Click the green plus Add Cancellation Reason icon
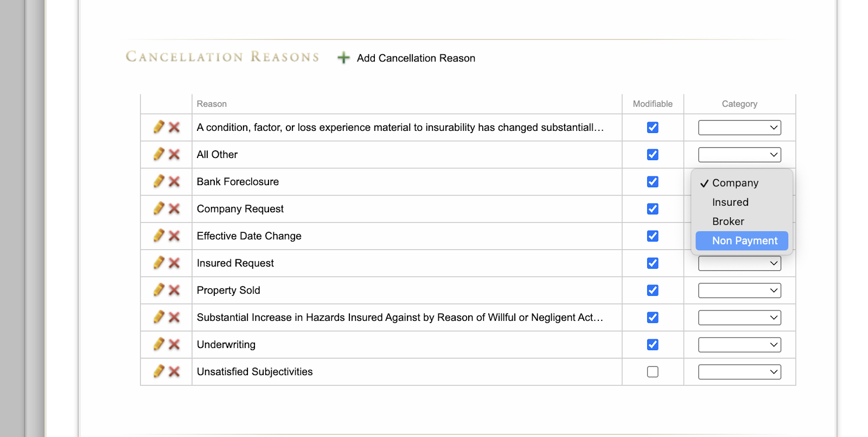 [343, 58]
